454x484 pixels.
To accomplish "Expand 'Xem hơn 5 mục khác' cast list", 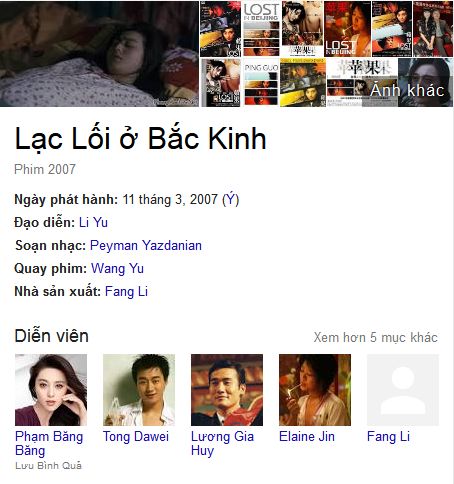I will pyautogui.click(x=375, y=337).
